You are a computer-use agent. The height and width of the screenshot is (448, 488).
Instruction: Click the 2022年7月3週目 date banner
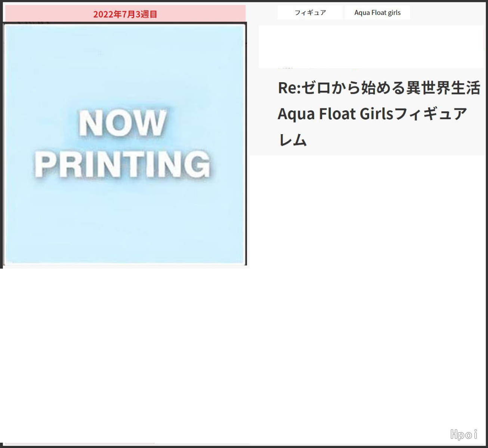[125, 14]
